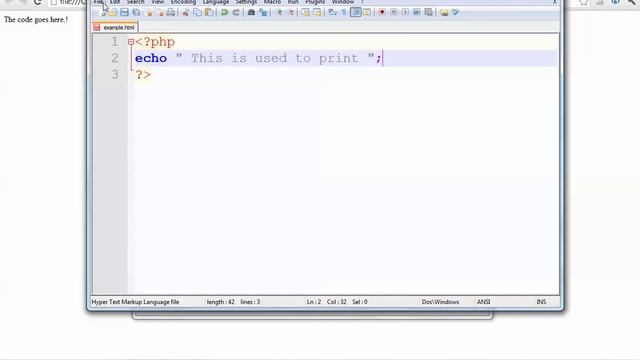
Task: Save the file using the floppy disk icon
Action: coord(124,13)
